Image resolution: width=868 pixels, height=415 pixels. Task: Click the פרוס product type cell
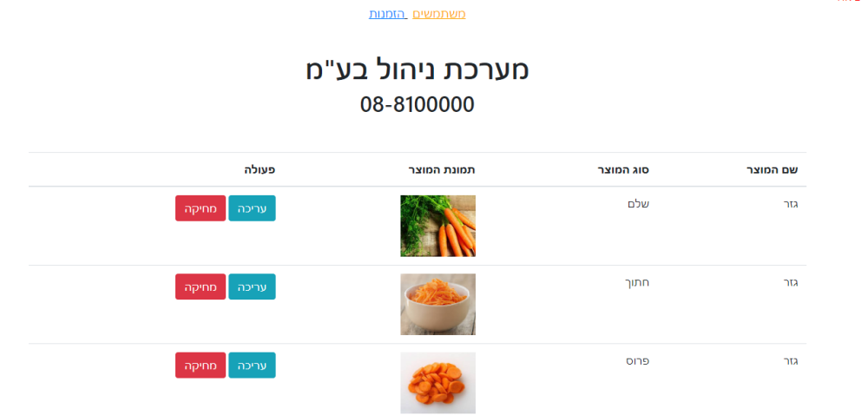pos(637,361)
